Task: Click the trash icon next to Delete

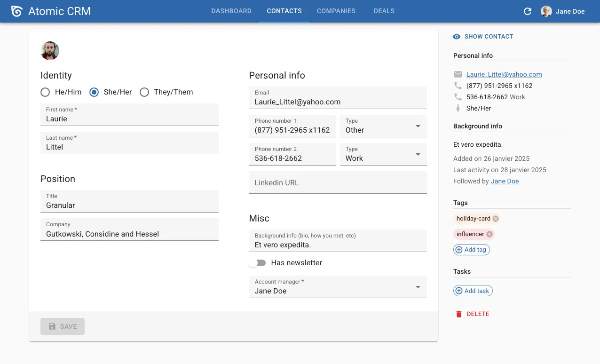Action: point(458,314)
